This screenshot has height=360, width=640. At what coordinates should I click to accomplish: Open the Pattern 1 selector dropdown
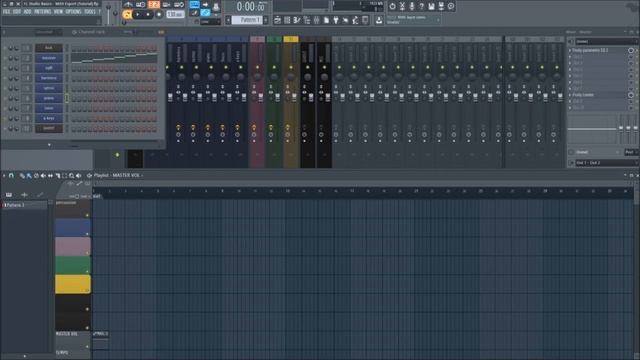[247, 20]
